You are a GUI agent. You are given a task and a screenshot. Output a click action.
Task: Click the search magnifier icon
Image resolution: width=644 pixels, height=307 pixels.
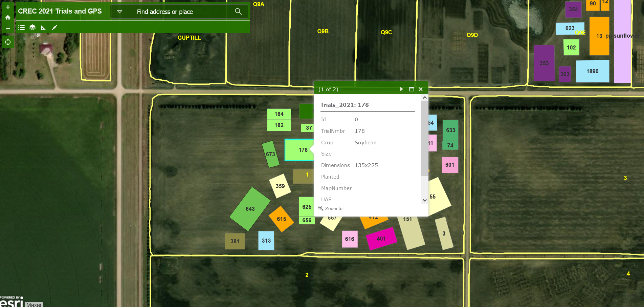click(238, 11)
